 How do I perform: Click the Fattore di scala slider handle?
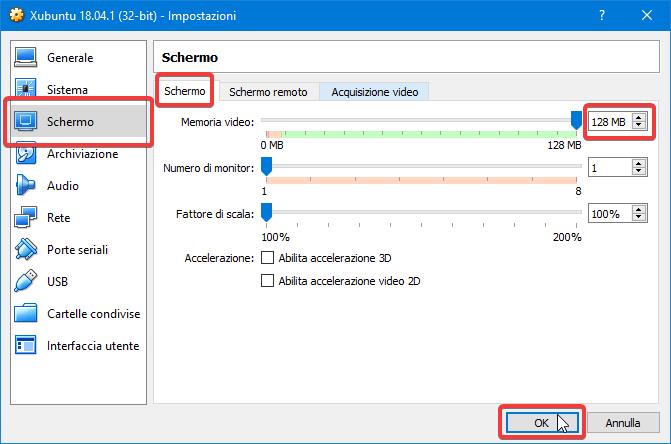(x=266, y=212)
